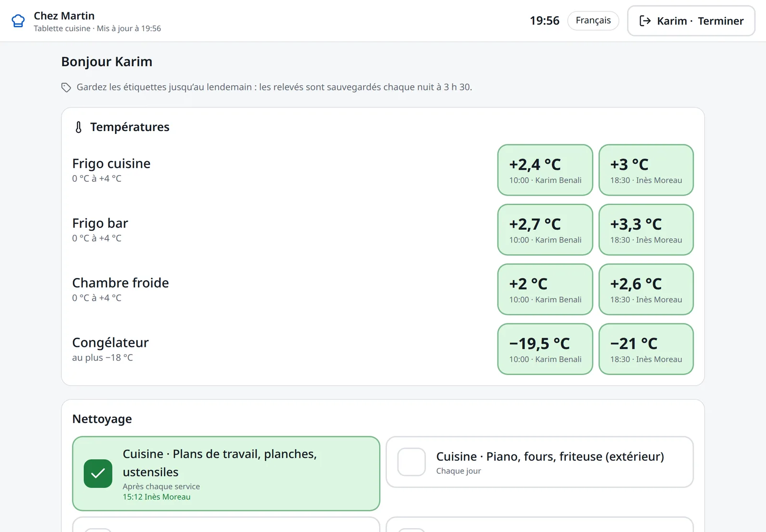Viewport: 766px width, 532px height.
Task: Click the 'Chaque jour' frequency text
Action: point(459,471)
